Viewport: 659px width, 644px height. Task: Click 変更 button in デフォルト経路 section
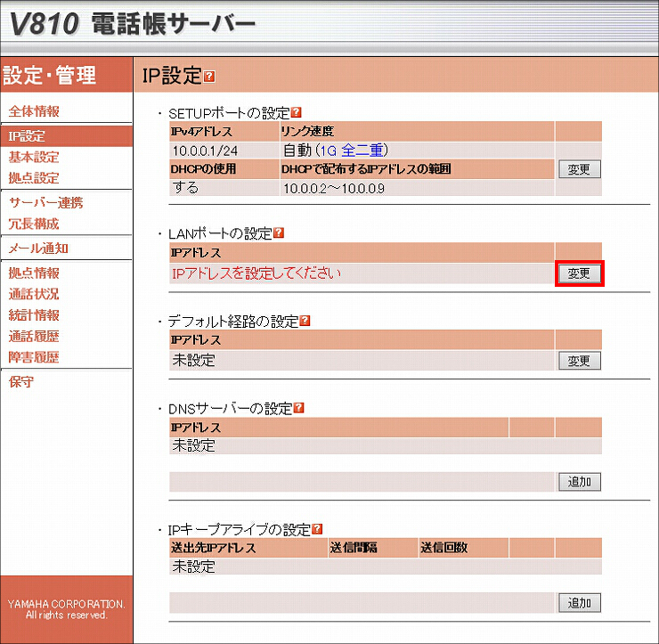point(579,361)
